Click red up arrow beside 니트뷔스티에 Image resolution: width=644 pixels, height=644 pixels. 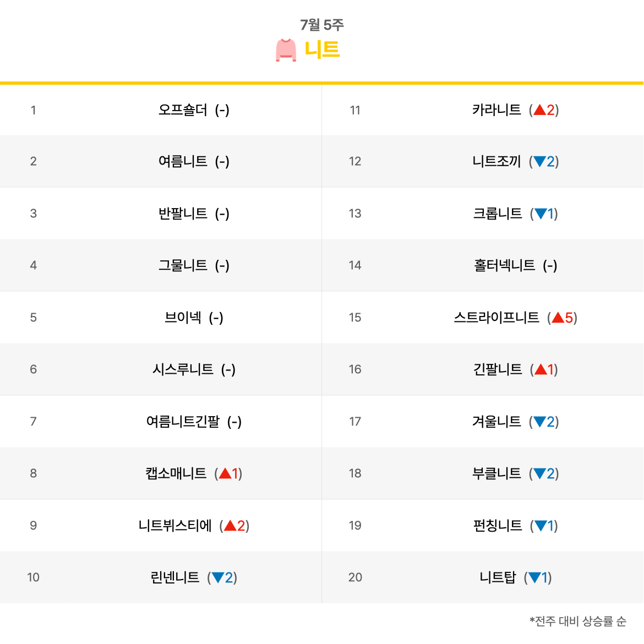click(x=230, y=526)
